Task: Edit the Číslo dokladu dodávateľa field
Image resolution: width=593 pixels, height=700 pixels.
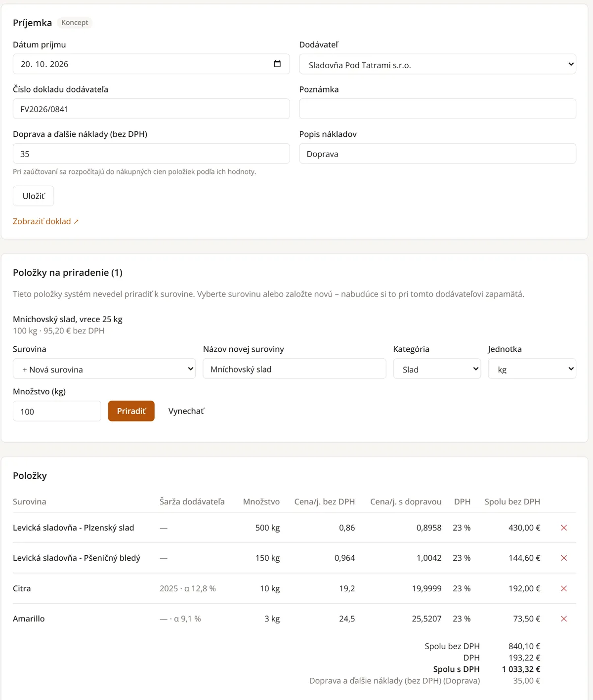Action: [151, 109]
